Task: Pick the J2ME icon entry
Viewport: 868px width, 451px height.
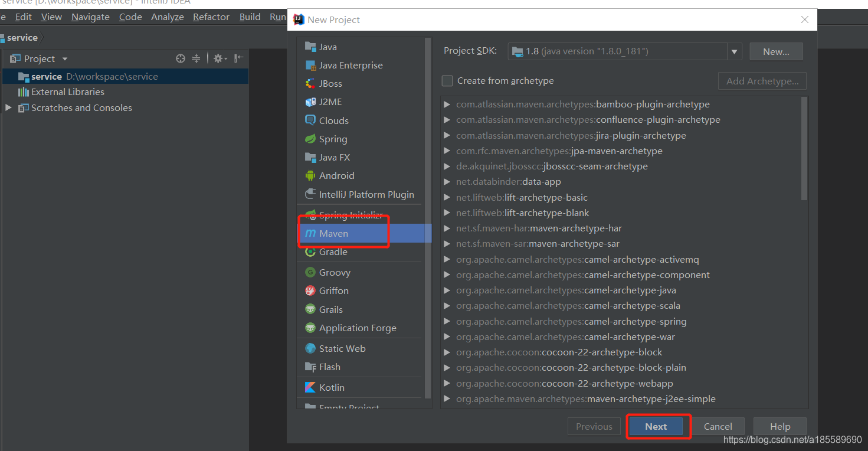Action: point(310,102)
